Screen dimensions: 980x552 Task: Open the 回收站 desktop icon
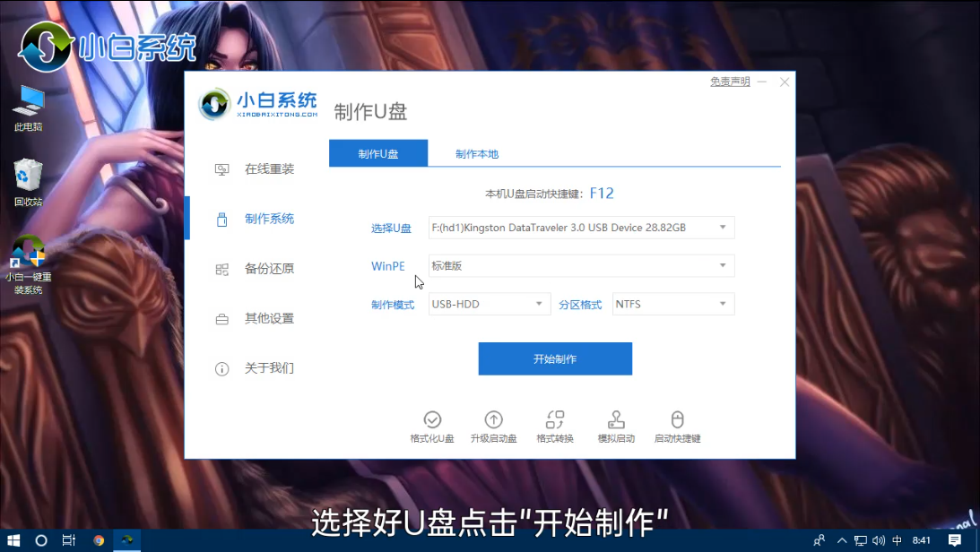point(28,182)
